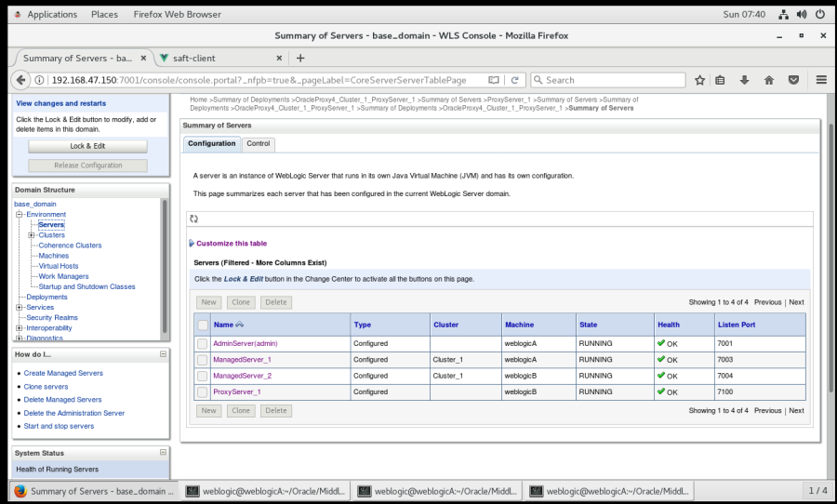
Task: Click the Next link above the table
Action: click(x=796, y=302)
